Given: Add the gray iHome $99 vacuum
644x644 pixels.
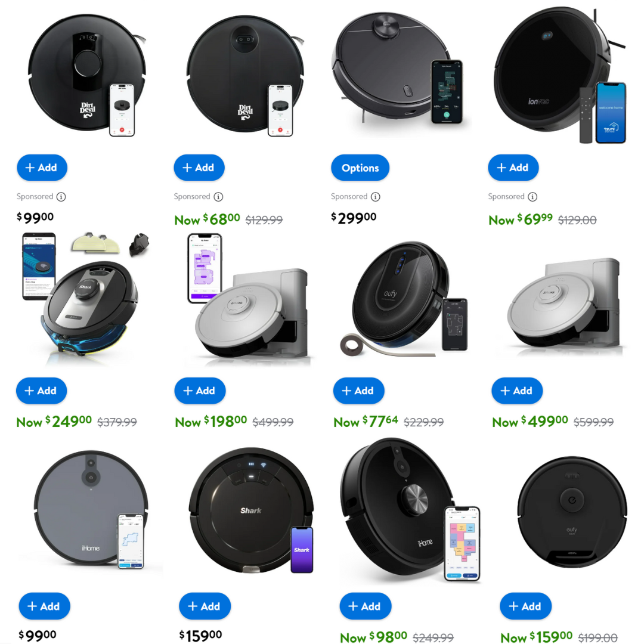Looking at the screenshot, I should (x=44, y=606).
